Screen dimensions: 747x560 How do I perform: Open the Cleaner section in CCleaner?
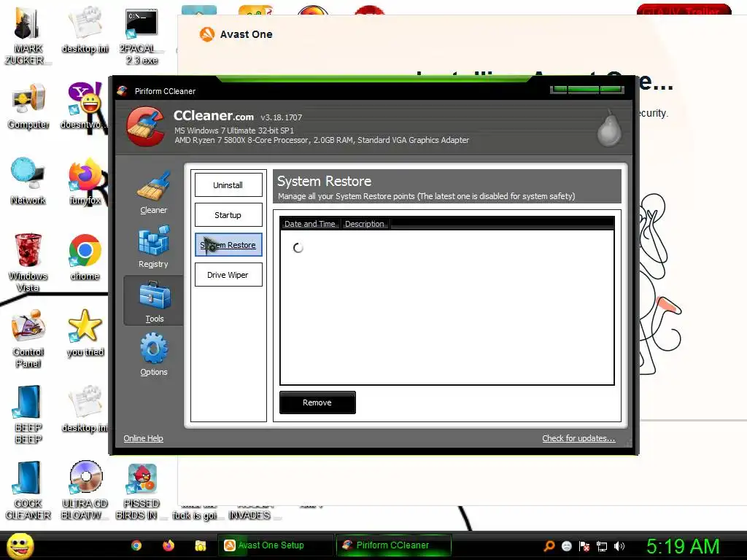(153, 192)
